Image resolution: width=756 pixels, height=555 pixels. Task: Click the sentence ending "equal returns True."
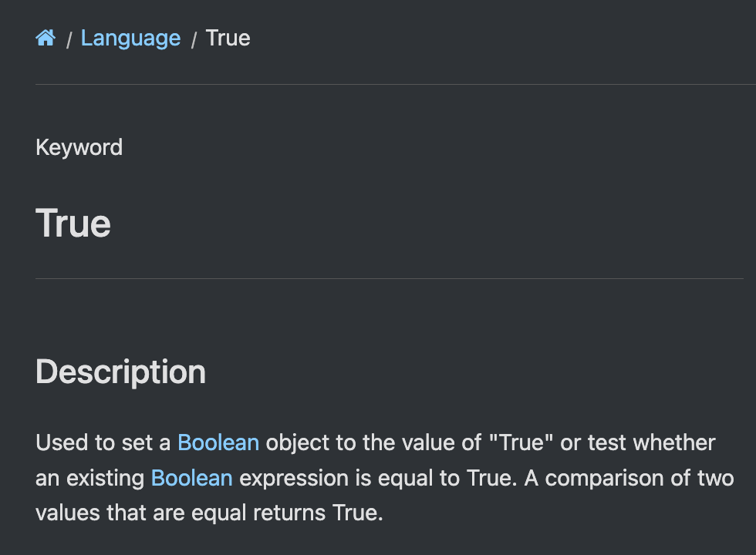(x=285, y=513)
